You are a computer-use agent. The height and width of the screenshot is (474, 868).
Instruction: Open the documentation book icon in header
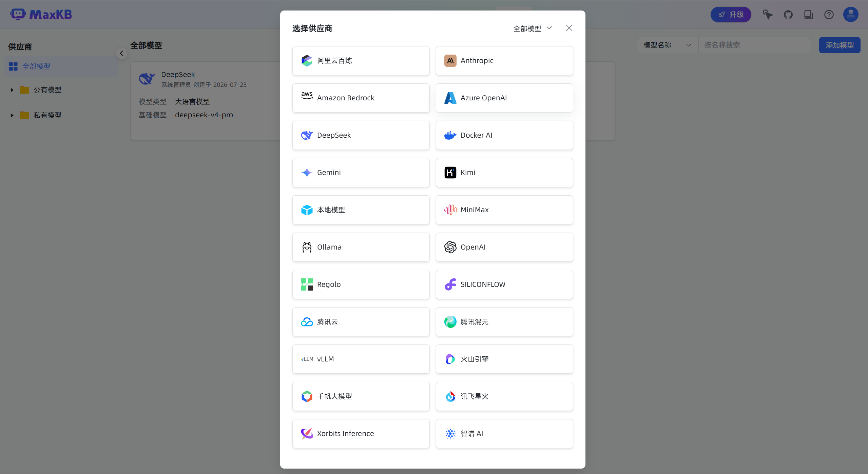tap(808, 15)
